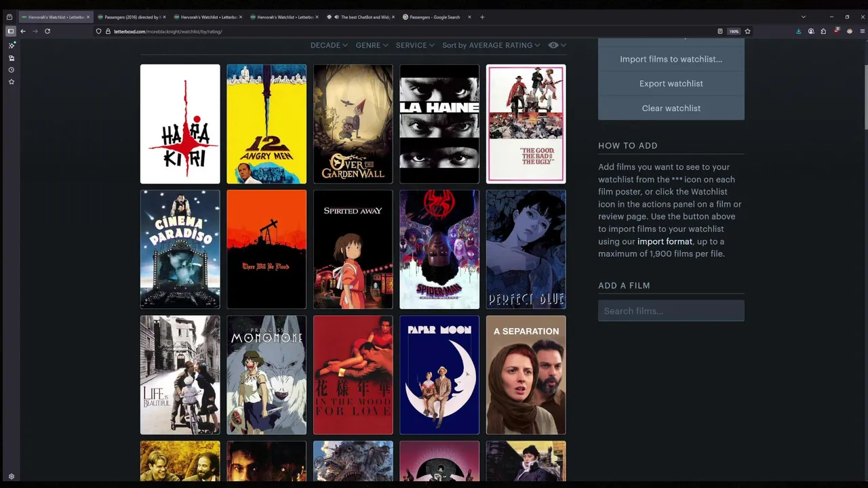Click the tracking protection shield icon
This screenshot has width=868, height=488.
pos(99,31)
